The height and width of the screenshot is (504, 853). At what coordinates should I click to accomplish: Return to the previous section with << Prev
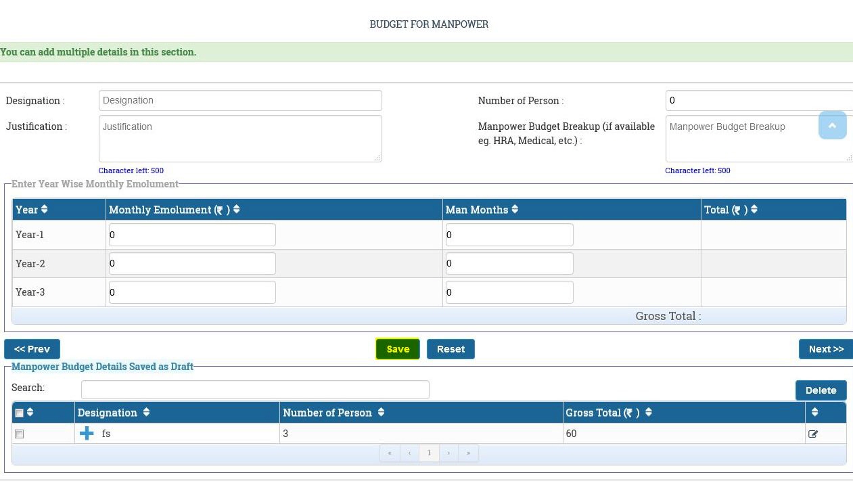pyautogui.click(x=32, y=349)
